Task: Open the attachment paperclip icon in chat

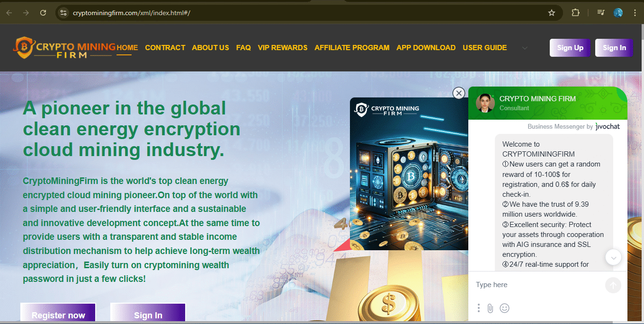Action: [491, 308]
